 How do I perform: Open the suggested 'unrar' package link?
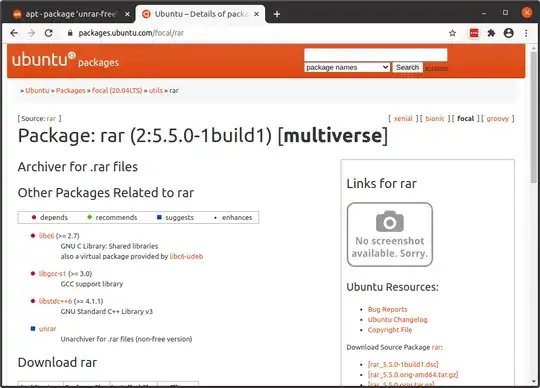click(x=48, y=329)
